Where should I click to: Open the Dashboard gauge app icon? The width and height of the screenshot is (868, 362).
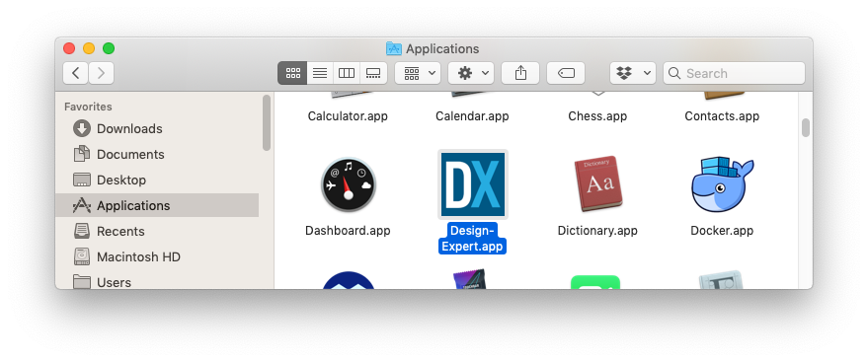point(349,184)
